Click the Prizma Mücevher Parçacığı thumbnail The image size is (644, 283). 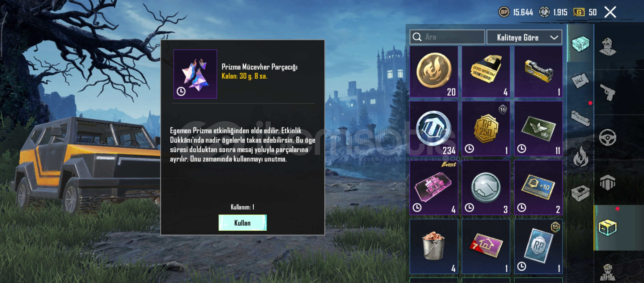[x=195, y=74]
